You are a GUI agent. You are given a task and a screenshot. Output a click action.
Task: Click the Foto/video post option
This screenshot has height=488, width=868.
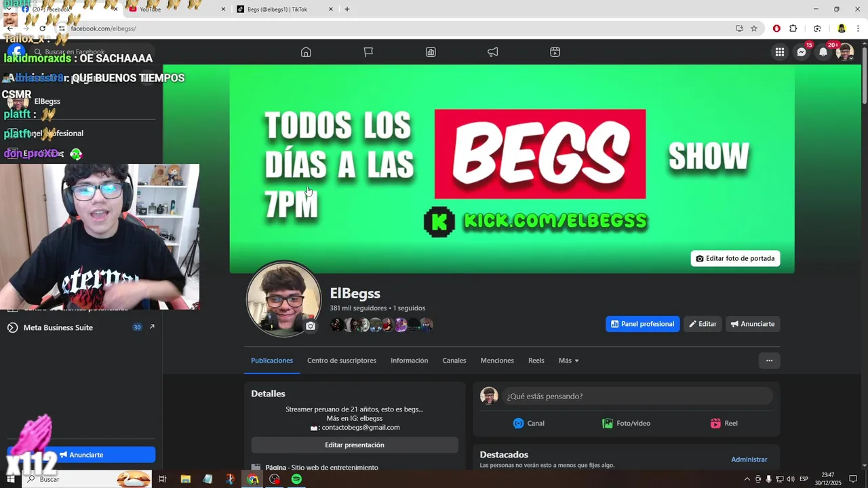(x=626, y=423)
